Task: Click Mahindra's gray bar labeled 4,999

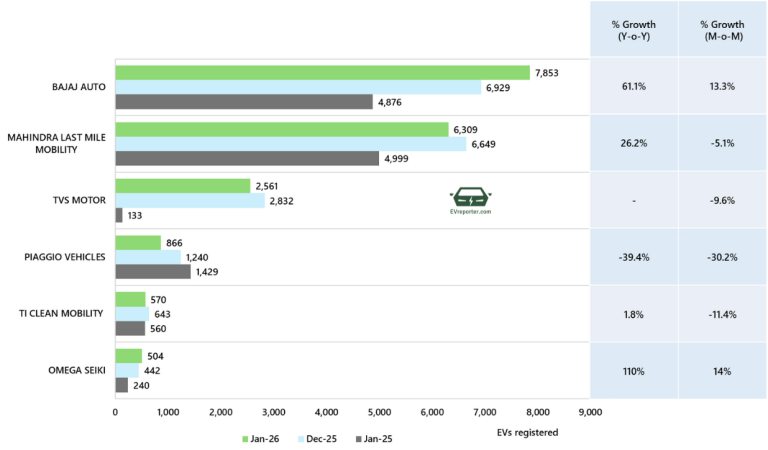Action: 247,158
